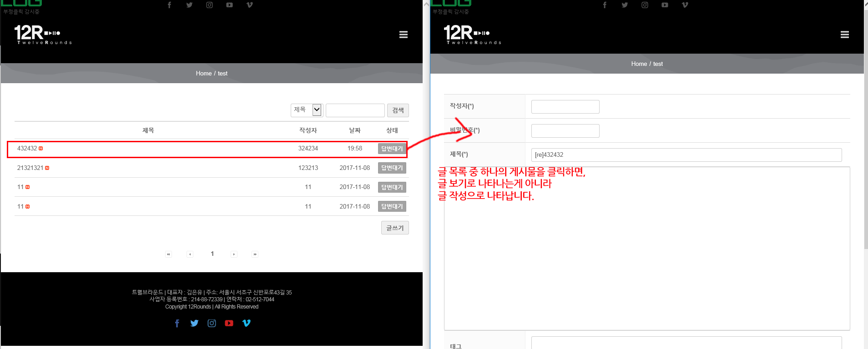
Task: Click Twitter icon in right page top bar
Action: 625,5
